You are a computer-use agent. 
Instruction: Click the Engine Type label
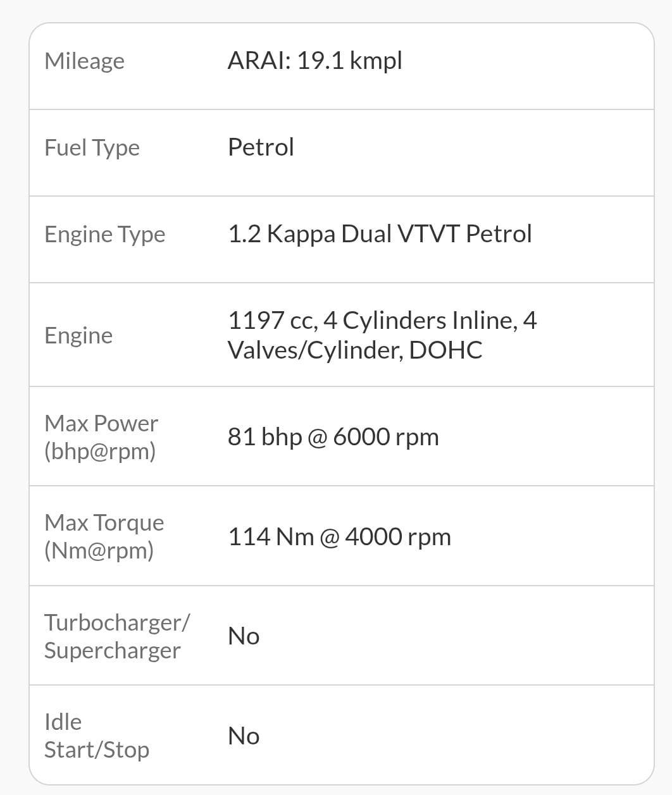coord(104,235)
